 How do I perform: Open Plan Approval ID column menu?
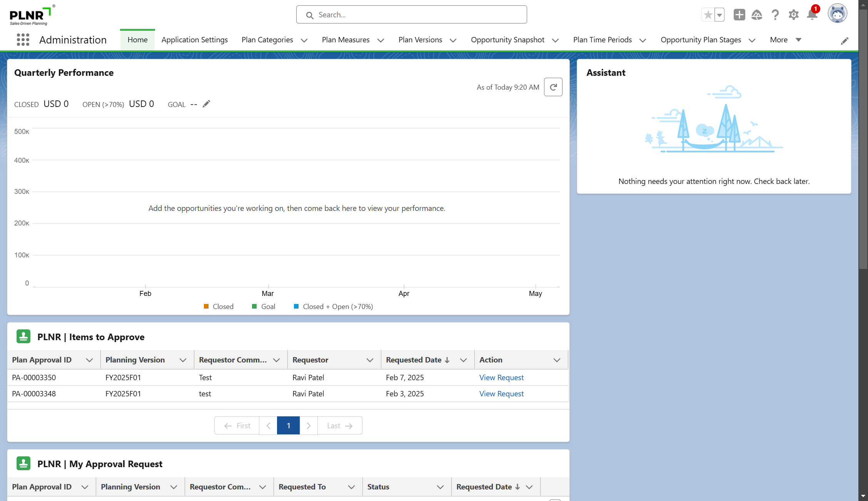(x=89, y=360)
